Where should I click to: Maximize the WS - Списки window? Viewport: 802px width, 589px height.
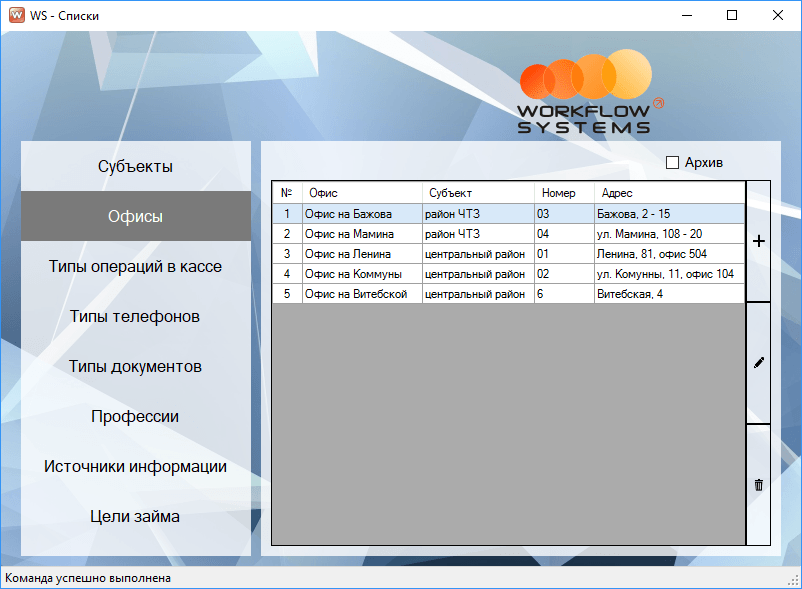tap(732, 15)
